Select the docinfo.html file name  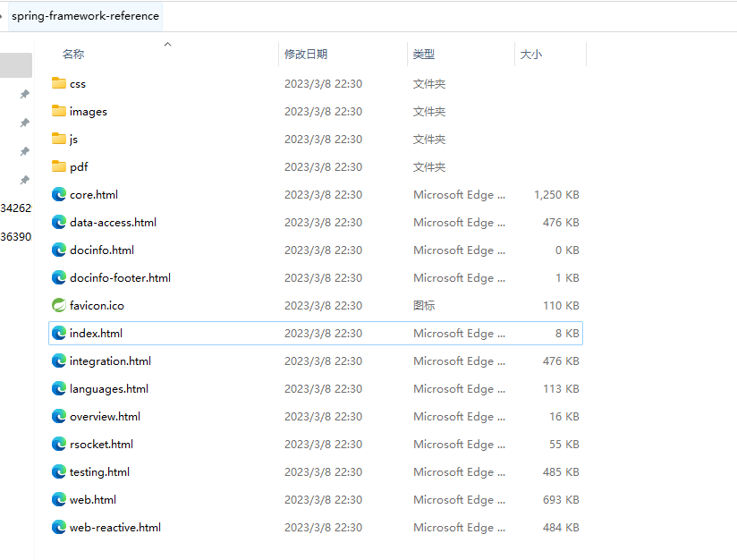(102, 250)
